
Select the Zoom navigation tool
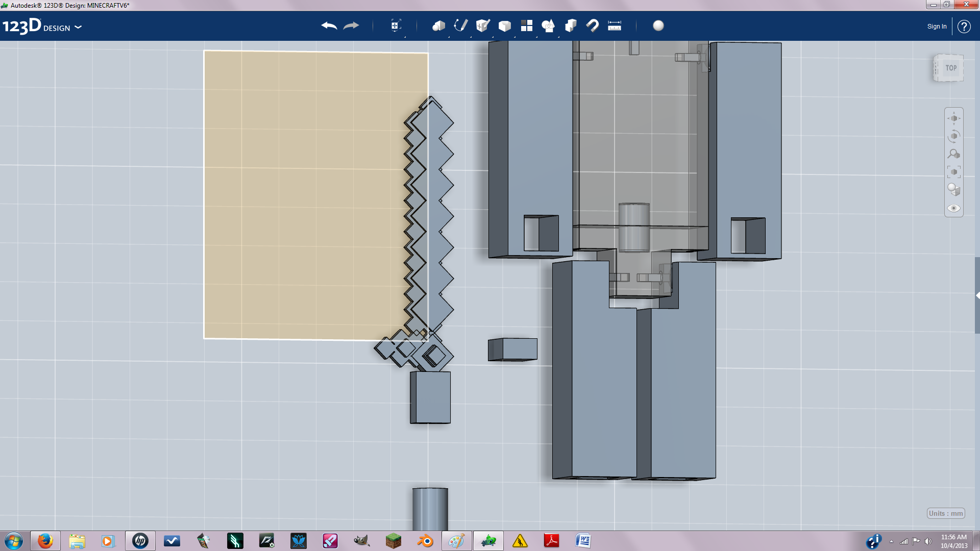pos(954,154)
